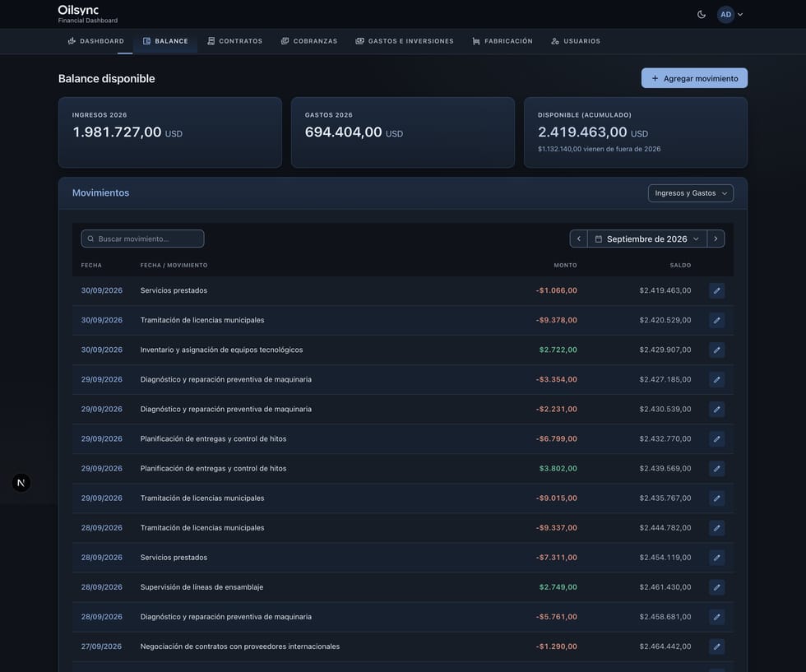
Task: Click the Supervisión de líneas de ensamblaje description
Action: click(201, 587)
